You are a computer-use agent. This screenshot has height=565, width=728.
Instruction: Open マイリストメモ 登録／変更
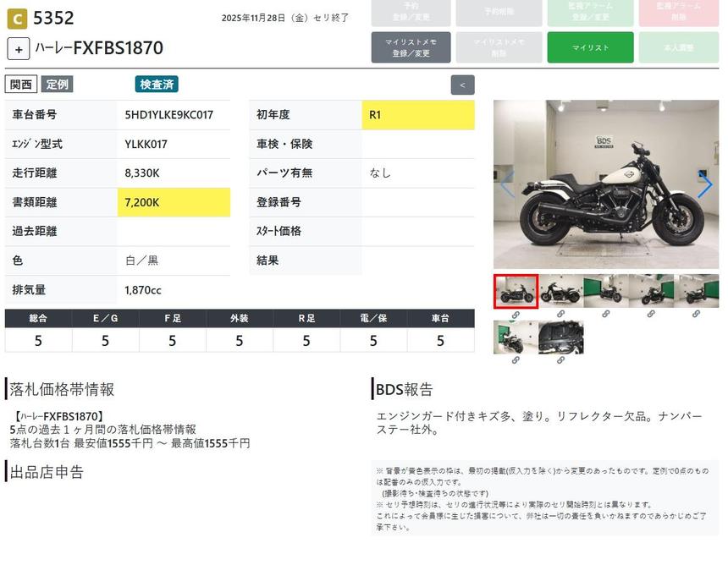coord(410,47)
